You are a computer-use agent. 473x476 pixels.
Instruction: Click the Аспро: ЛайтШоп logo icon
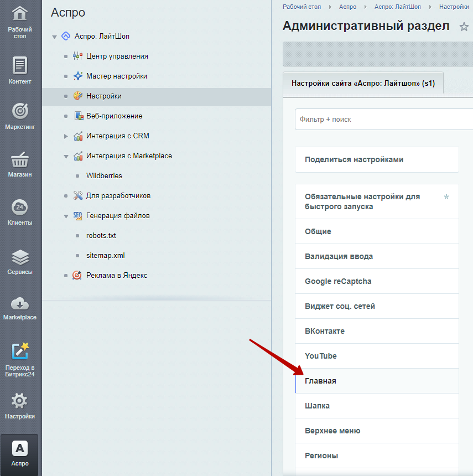tap(66, 36)
